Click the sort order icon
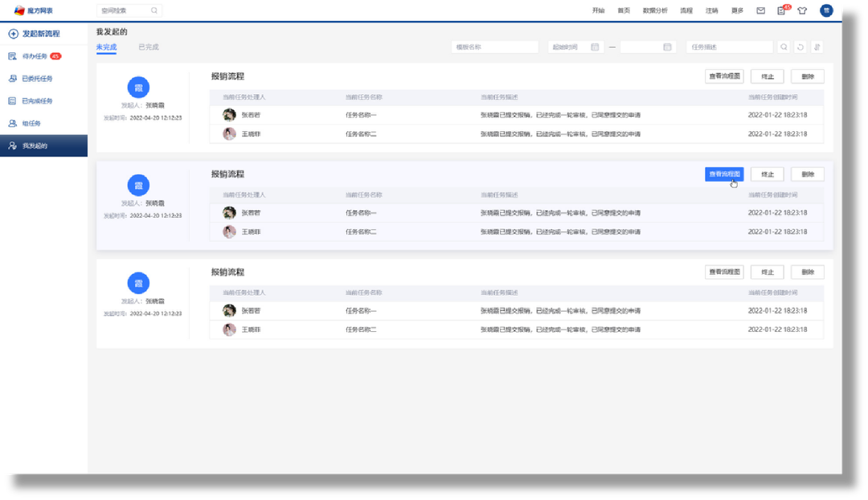The width and height of the screenshot is (868, 500). [817, 47]
